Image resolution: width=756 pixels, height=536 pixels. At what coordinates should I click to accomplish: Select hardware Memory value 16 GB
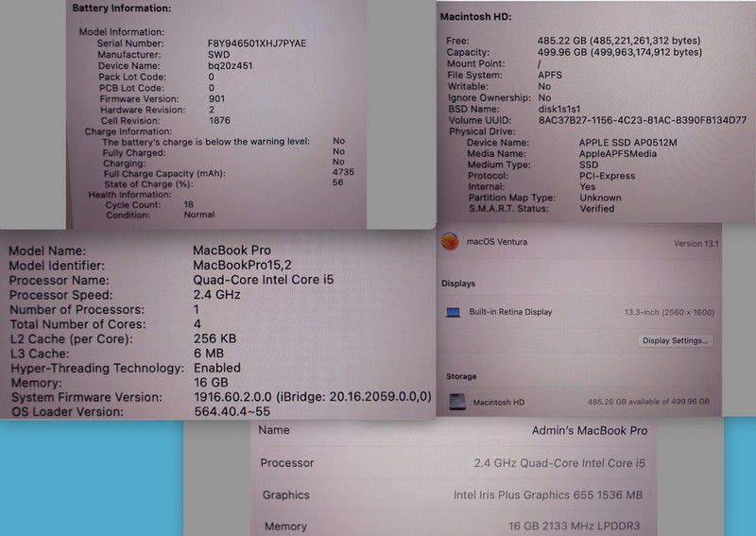[x=211, y=382]
